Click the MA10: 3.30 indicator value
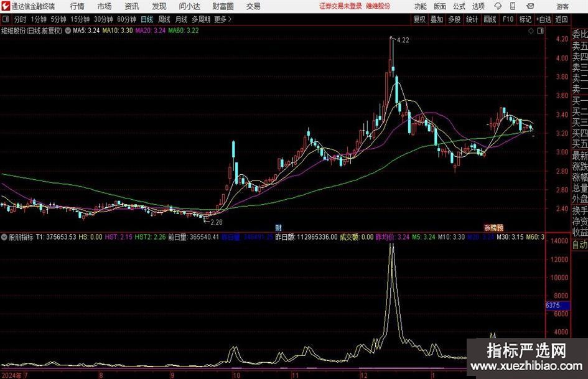Viewport: 588px width, 379px height. pyautogui.click(x=118, y=30)
